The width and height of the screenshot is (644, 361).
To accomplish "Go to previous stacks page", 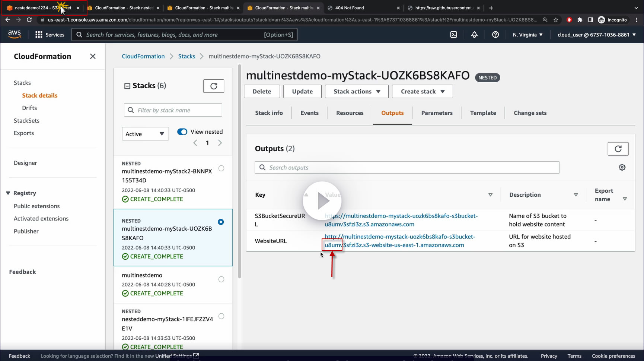I will click(195, 143).
